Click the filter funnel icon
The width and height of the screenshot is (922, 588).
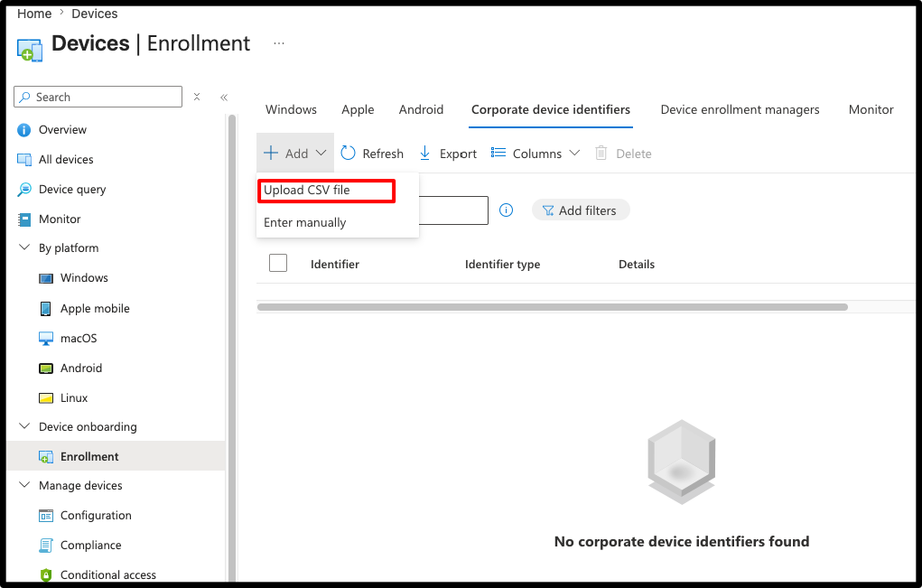pos(547,210)
